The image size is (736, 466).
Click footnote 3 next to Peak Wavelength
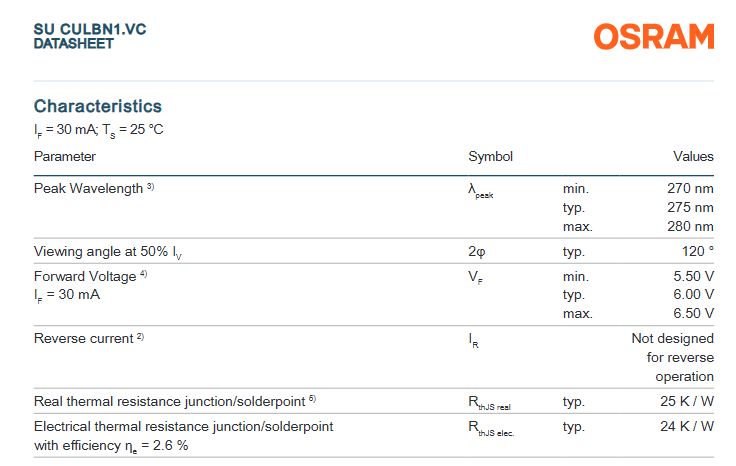tap(151, 187)
